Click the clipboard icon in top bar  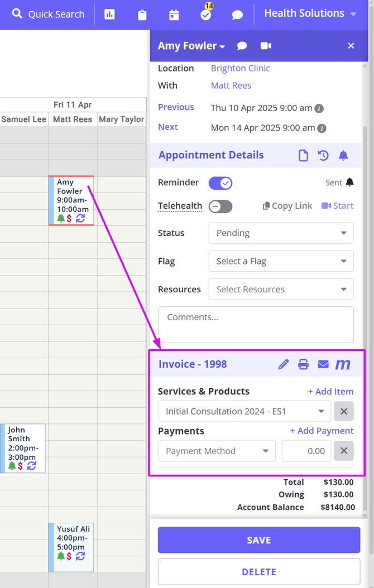(x=142, y=15)
